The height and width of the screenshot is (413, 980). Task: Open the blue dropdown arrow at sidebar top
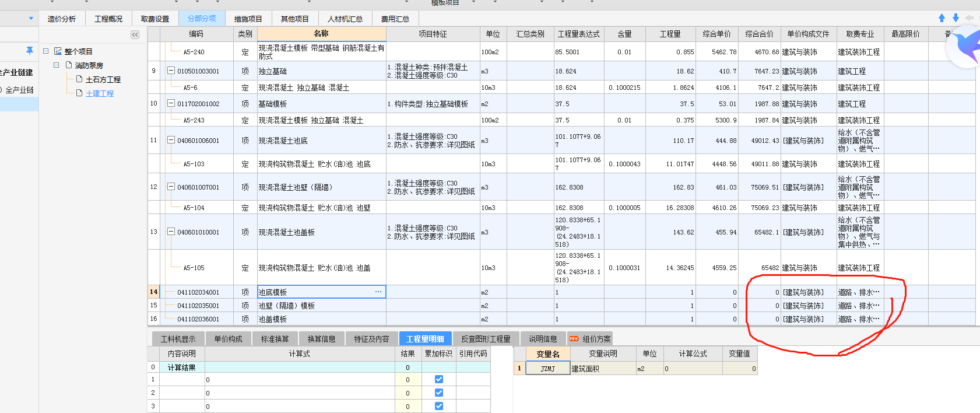(x=31, y=18)
